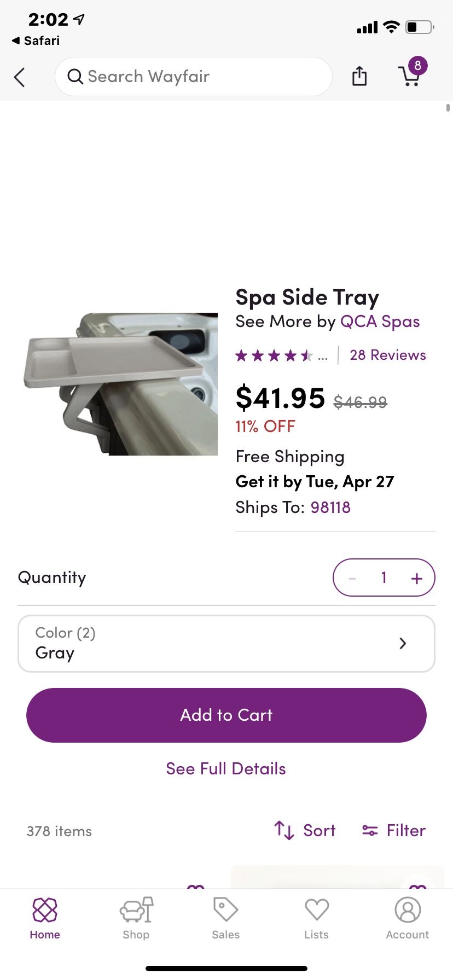This screenshot has width=453, height=980.
Task: Open See Full Details
Action: click(225, 768)
